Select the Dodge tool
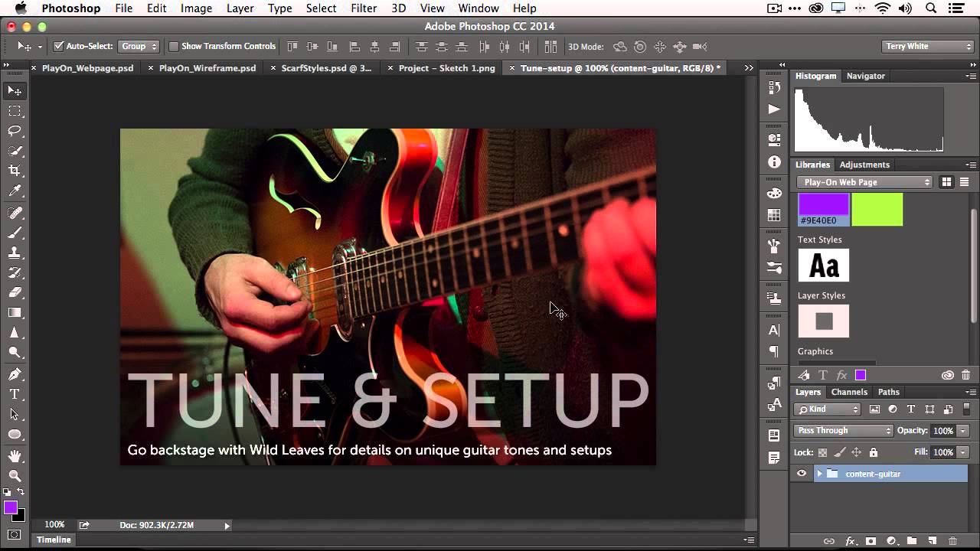 coord(15,353)
